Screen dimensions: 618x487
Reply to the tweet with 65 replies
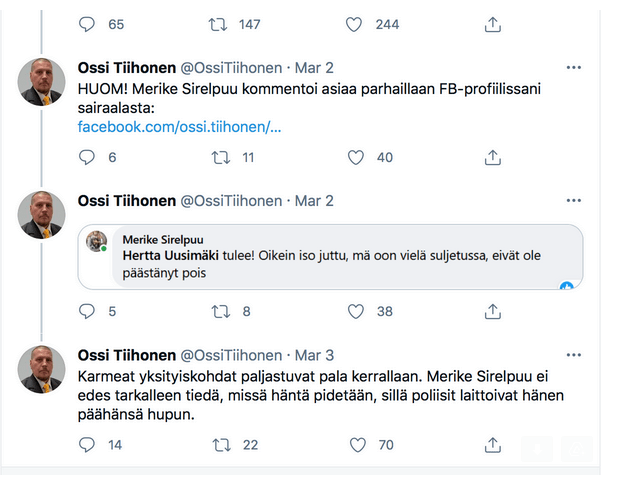click(x=86, y=24)
